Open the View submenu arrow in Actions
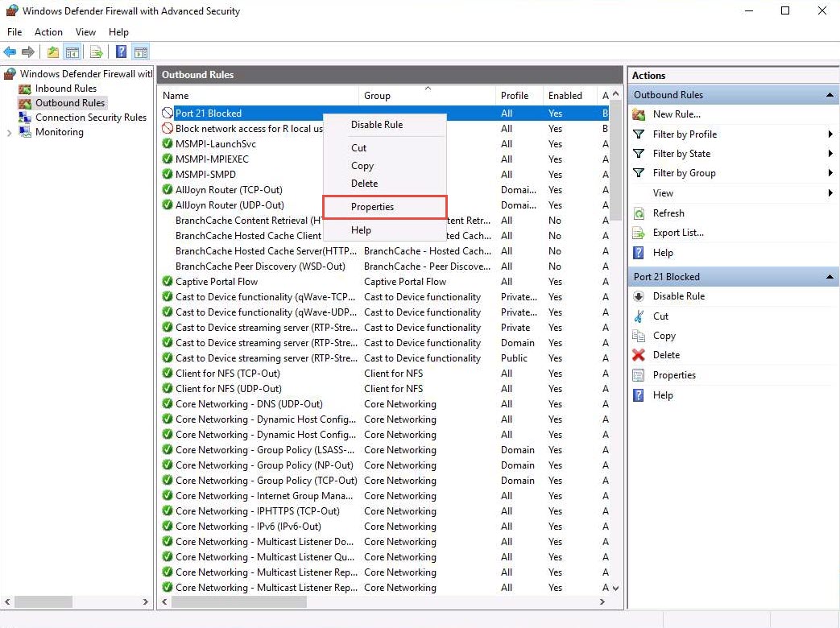The width and height of the screenshot is (840, 628). [830, 193]
